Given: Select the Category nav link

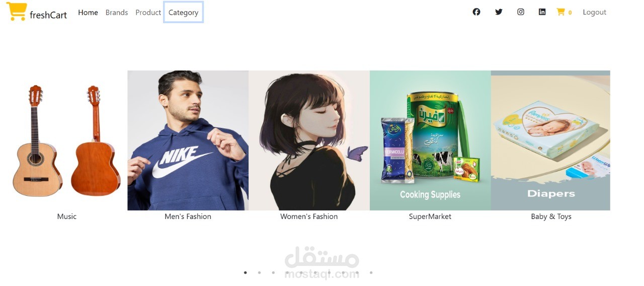Looking at the screenshot, I should (x=183, y=13).
